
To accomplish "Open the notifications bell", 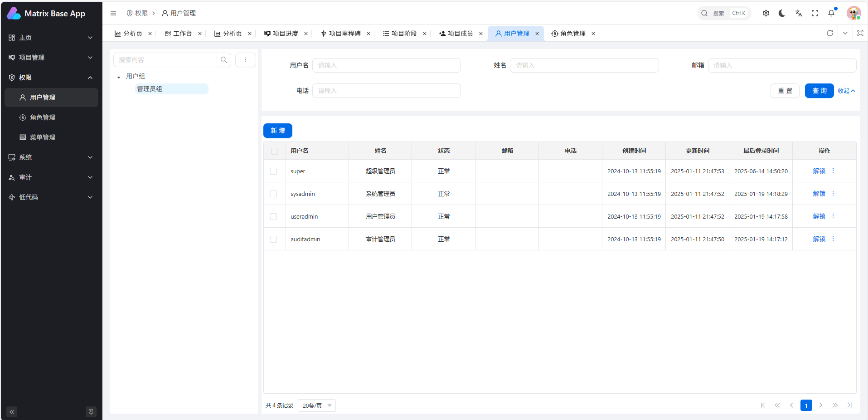I will pyautogui.click(x=831, y=13).
